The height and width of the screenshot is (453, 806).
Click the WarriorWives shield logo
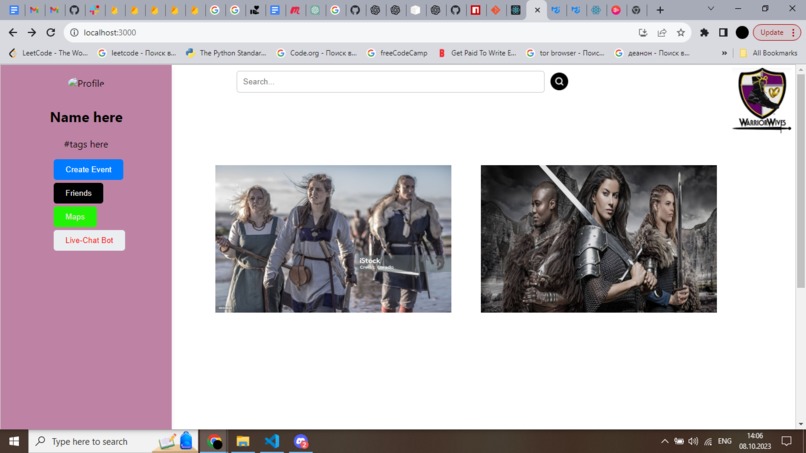coord(761,99)
